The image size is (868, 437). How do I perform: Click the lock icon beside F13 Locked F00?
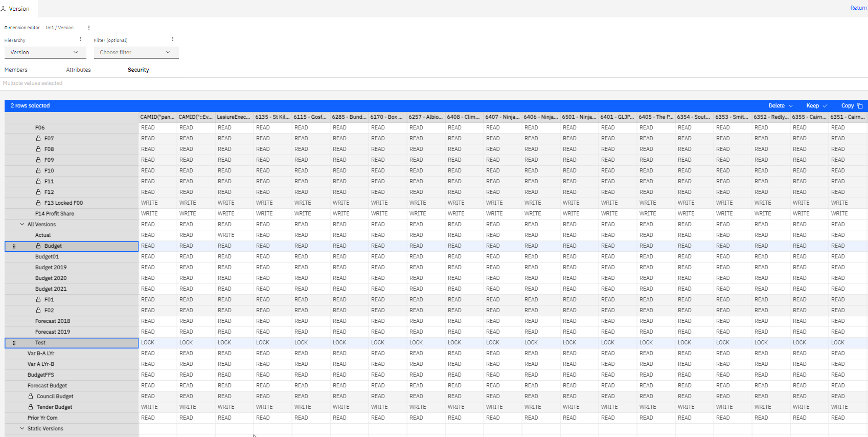point(38,203)
